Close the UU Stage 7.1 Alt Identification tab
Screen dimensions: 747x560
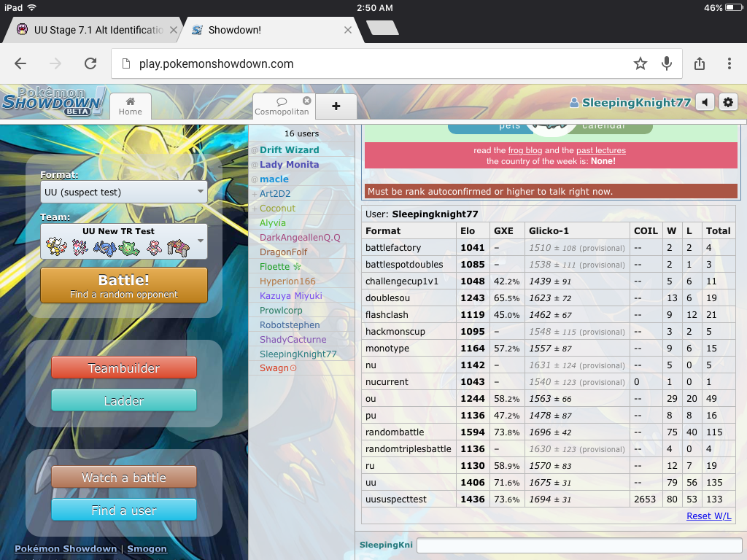pos(174,30)
